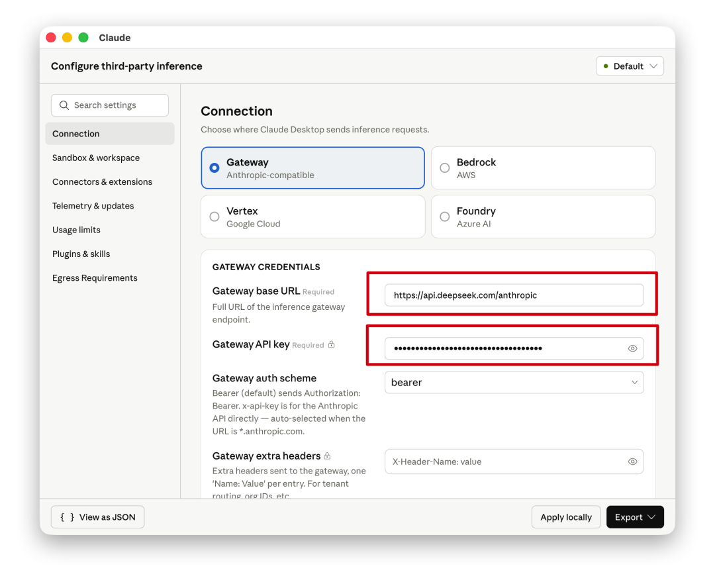Reveal the Gateway API key with eye icon
This screenshot has width=715, height=588.
pos(632,348)
